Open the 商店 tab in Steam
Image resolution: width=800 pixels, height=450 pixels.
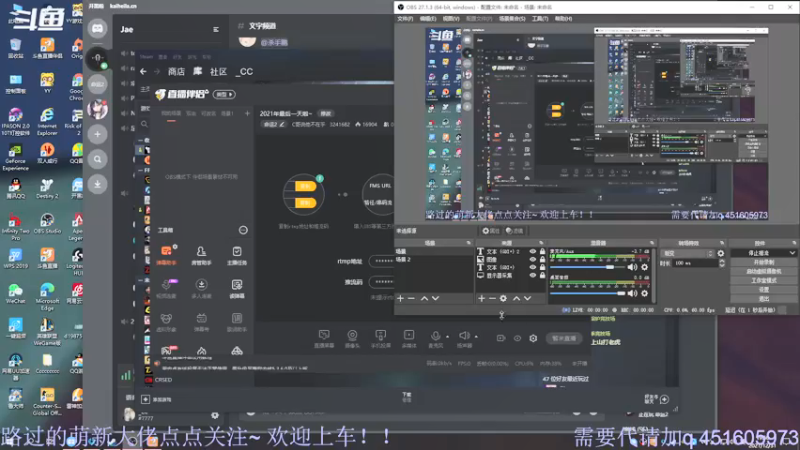(x=177, y=72)
